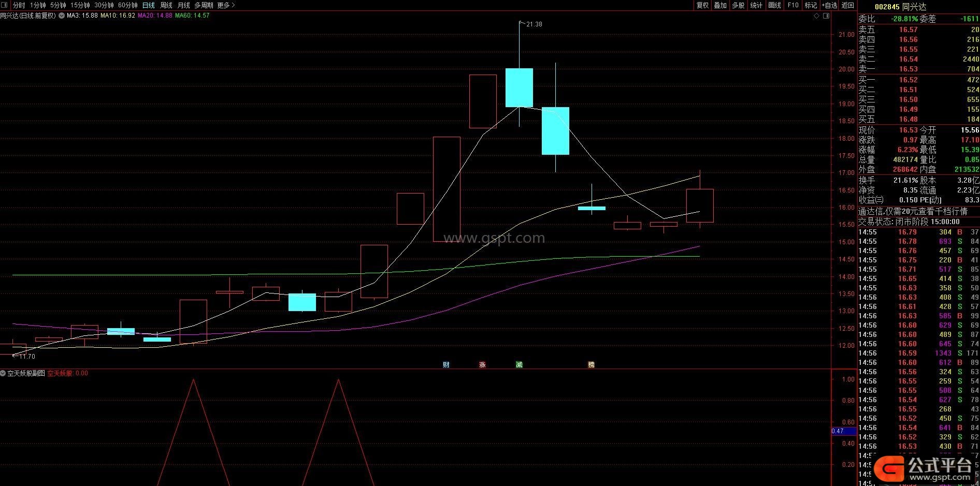
Task: Click the 最低 value 15.39
Action: coord(970,150)
